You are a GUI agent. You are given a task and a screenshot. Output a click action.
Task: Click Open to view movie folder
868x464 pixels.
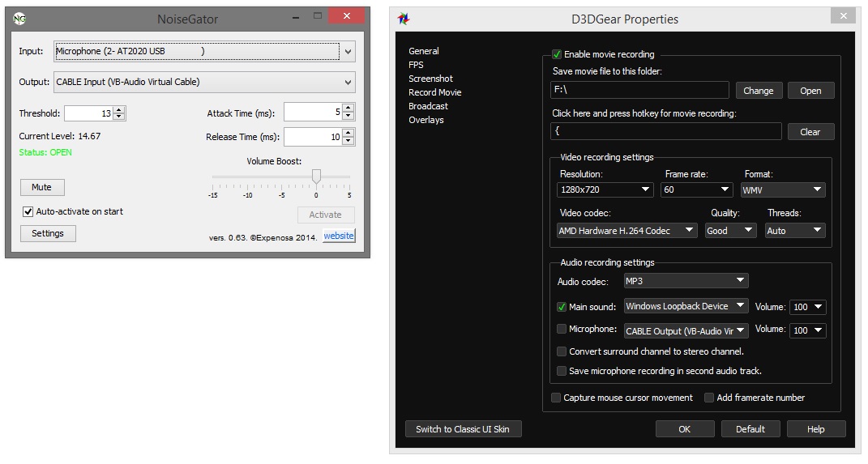tap(810, 91)
